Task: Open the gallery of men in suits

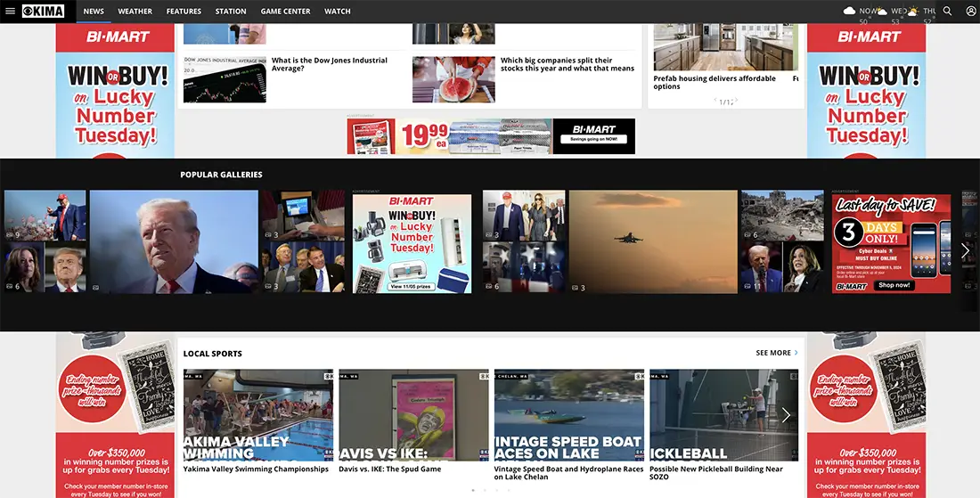Action: pos(303,267)
